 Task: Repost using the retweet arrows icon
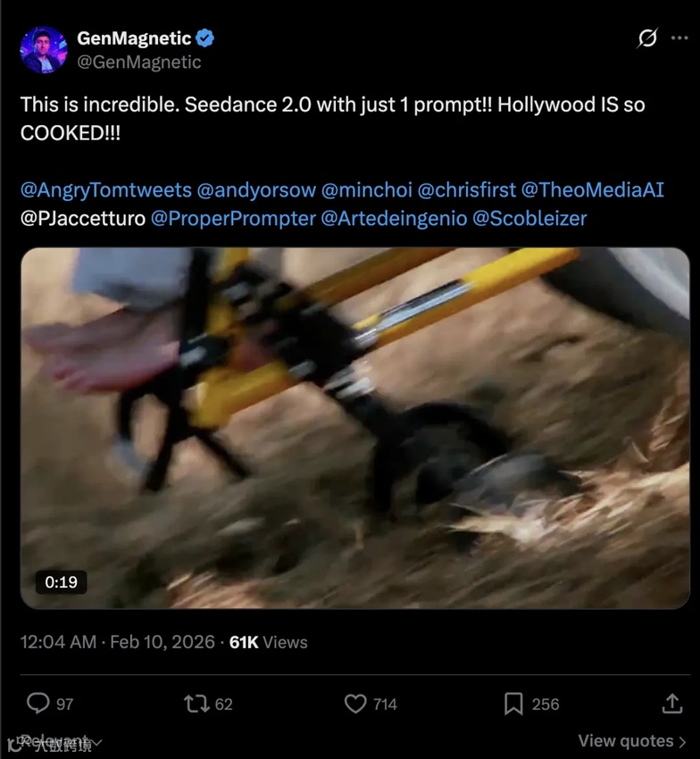196,704
